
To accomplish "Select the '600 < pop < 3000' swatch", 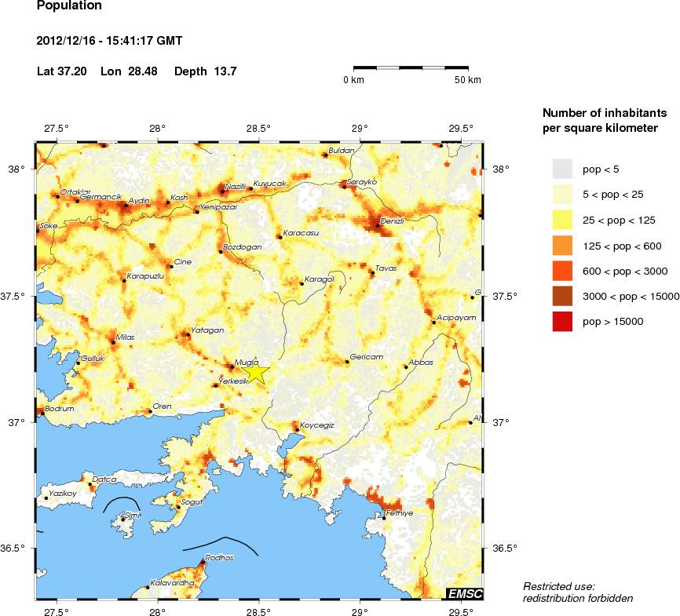I will click(562, 271).
